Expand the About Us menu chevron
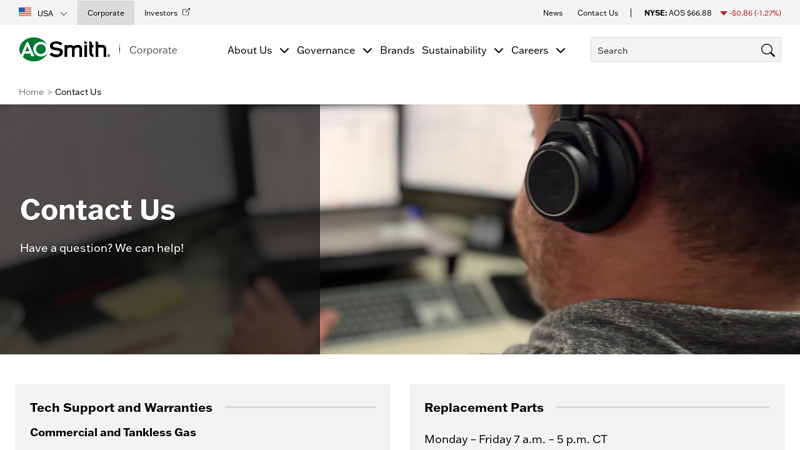The height and width of the screenshot is (450, 800). (x=284, y=51)
